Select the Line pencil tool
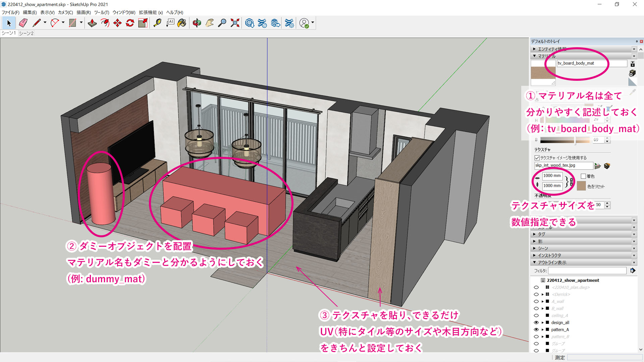This screenshot has height=362, width=644. (37, 23)
